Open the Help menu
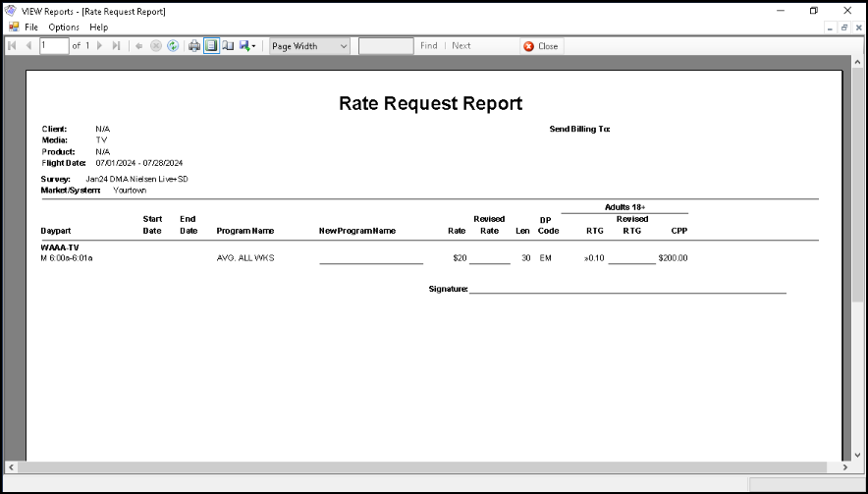868x494 pixels. click(x=99, y=27)
